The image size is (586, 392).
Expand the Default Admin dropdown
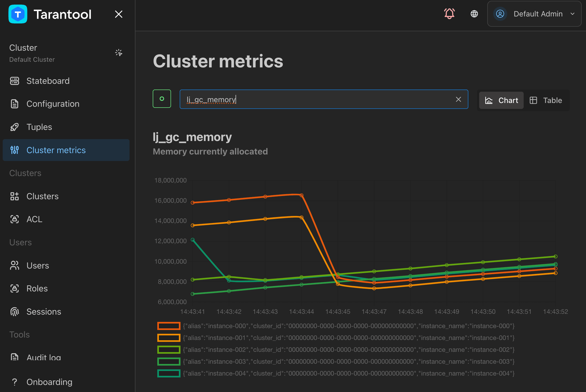[534, 14]
